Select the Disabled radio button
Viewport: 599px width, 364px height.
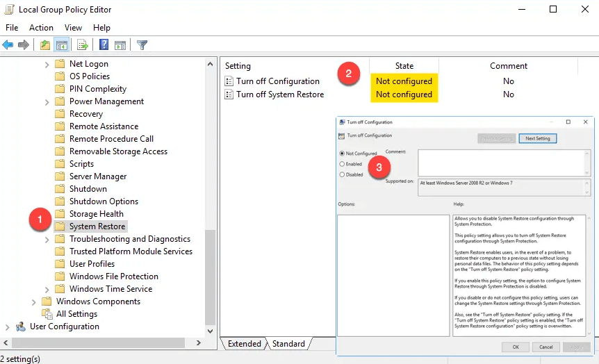(x=342, y=174)
